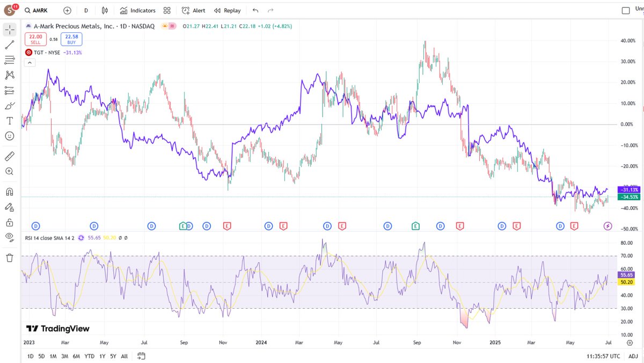Screen dimensions: 644x363
Task: Start bar Replay mode
Action: point(227,10)
